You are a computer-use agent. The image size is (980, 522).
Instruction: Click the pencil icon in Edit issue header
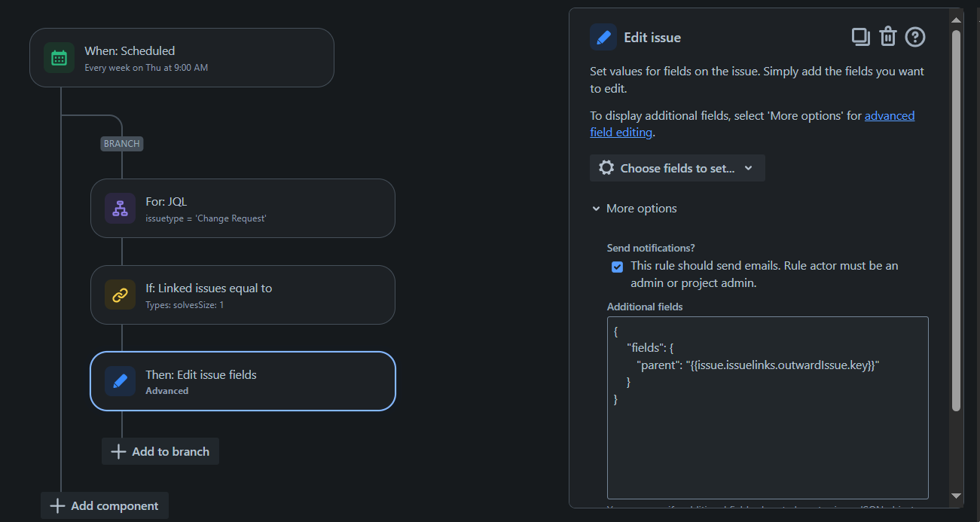[603, 37]
